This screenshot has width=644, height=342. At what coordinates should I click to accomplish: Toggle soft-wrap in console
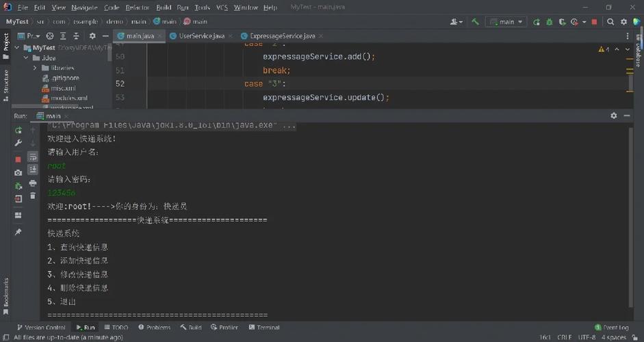32,157
